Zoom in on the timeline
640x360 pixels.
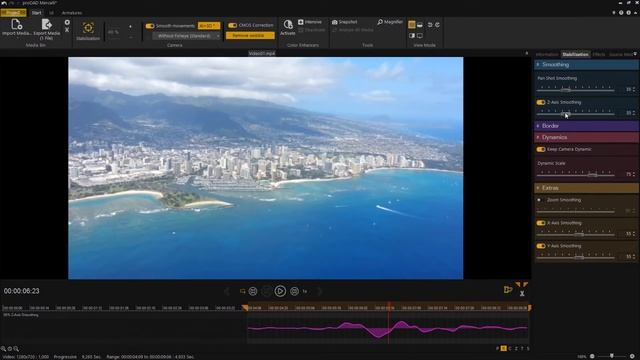[x=3, y=349]
